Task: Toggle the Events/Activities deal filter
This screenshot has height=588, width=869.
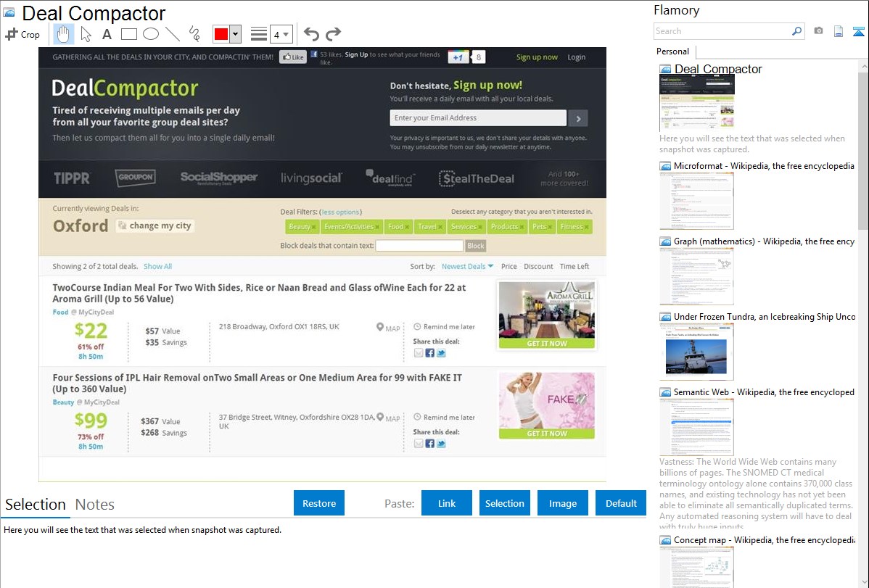Action: (x=352, y=227)
